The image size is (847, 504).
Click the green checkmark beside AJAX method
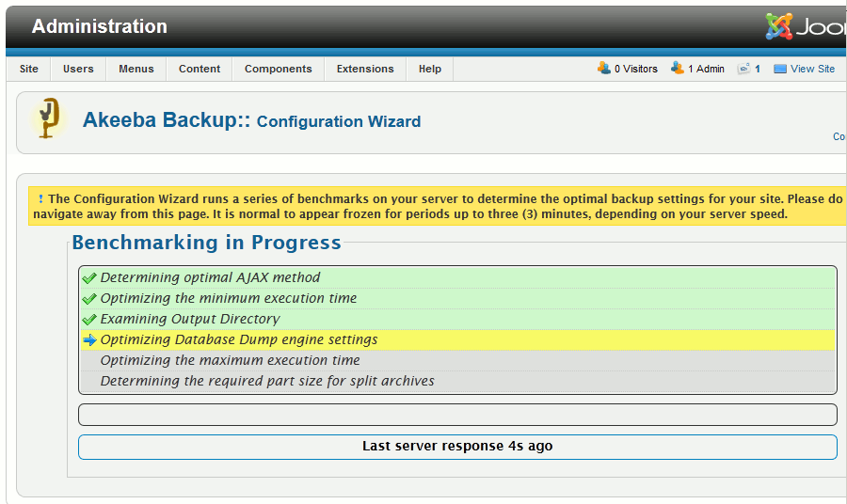coord(89,278)
